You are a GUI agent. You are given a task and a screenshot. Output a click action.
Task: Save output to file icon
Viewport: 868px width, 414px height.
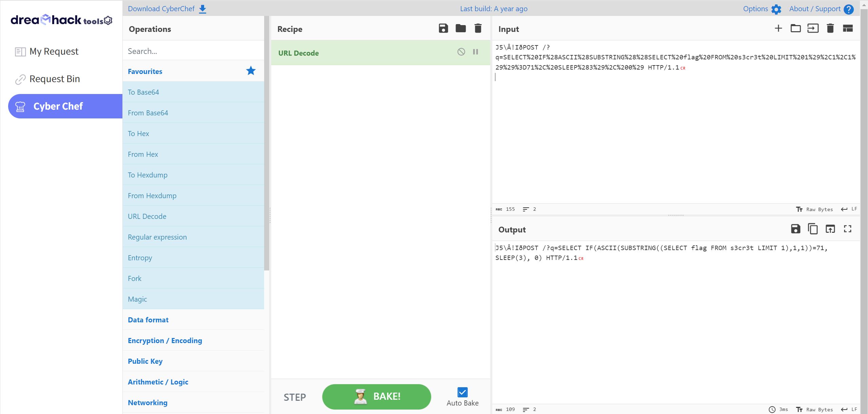tap(795, 229)
